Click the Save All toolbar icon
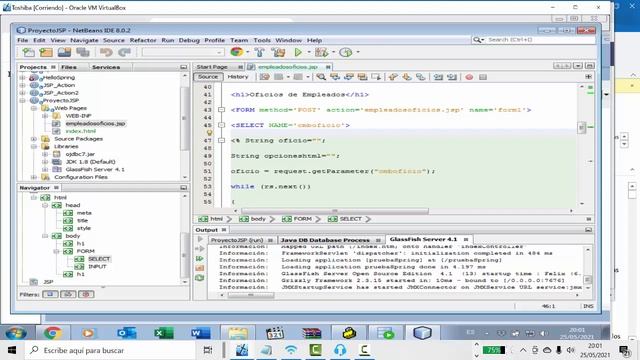 click(x=83, y=52)
